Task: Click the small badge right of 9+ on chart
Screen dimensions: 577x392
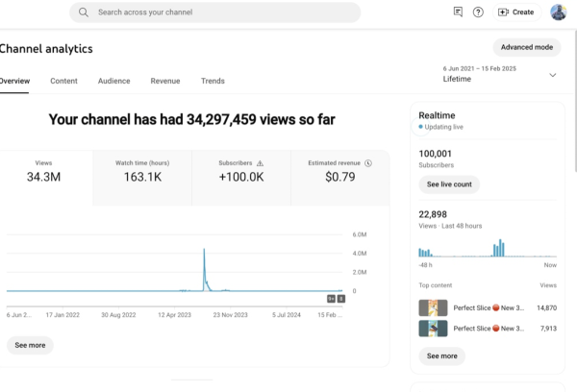Action: click(x=341, y=299)
